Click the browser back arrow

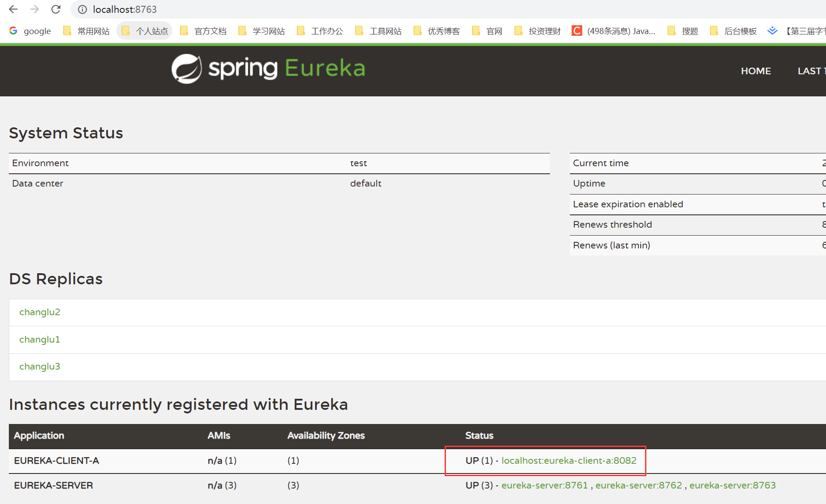(x=13, y=9)
